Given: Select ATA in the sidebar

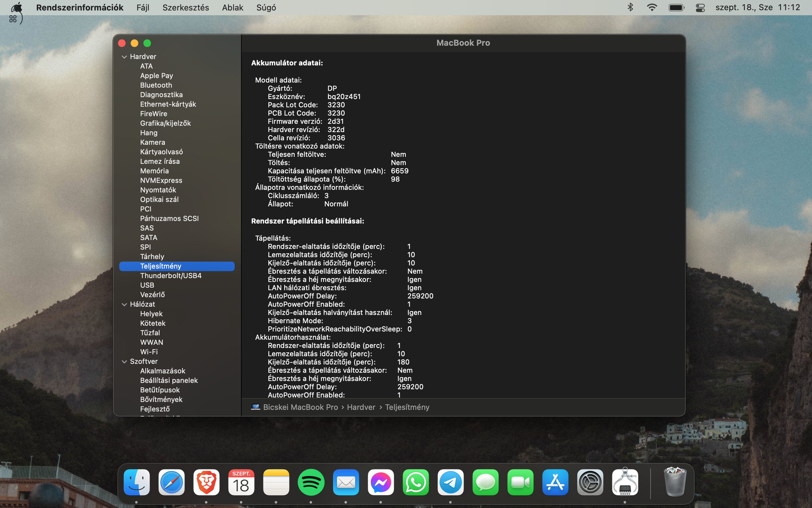Looking at the screenshot, I should pyautogui.click(x=146, y=66).
